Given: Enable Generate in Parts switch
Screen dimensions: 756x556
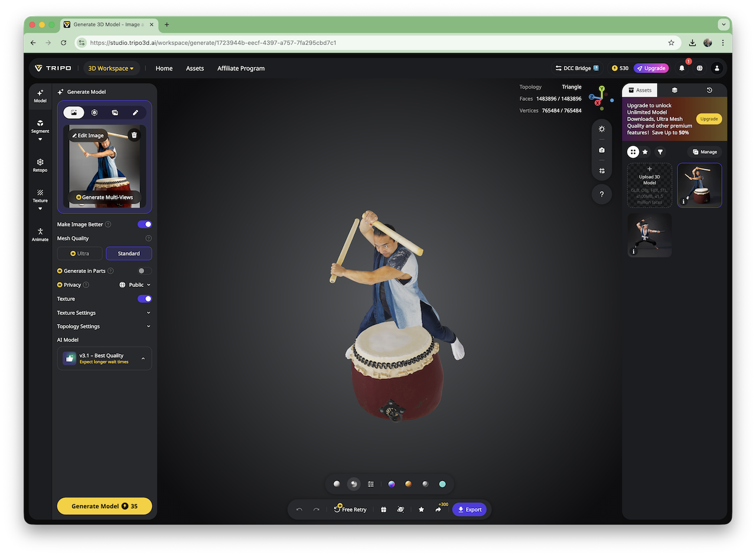Looking at the screenshot, I should pos(144,271).
